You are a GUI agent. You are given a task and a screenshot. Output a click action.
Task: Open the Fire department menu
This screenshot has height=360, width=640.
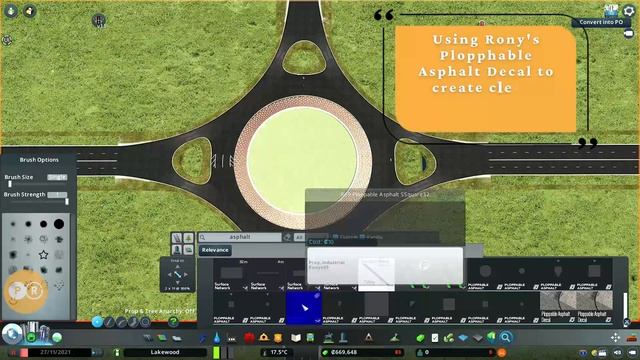[x=264, y=338]
